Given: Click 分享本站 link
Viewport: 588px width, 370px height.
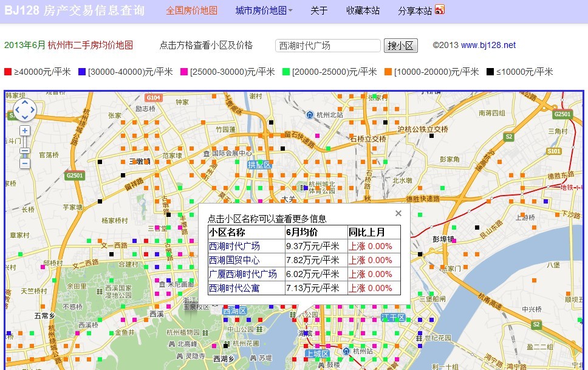Looking at the screenshot, I should click(x=415, y=10).
